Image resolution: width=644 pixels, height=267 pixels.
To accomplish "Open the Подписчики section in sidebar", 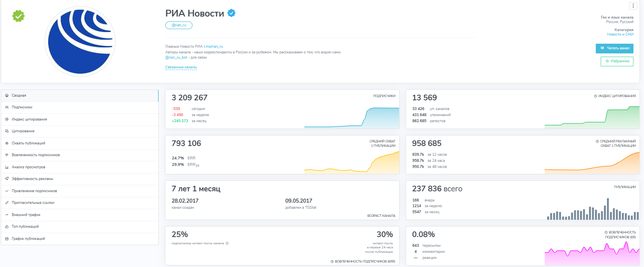I will [x=22, y=107].
